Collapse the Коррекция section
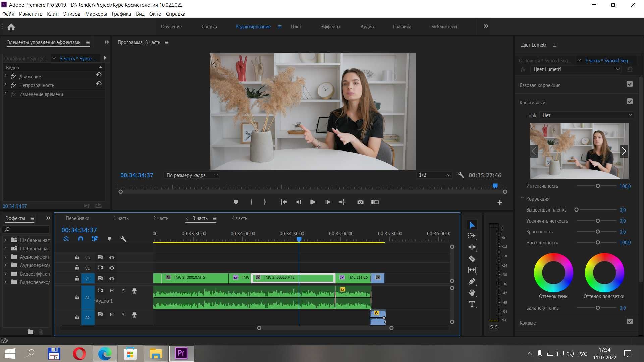This screenshot has width=644, height=362. (x=522, y=198)
